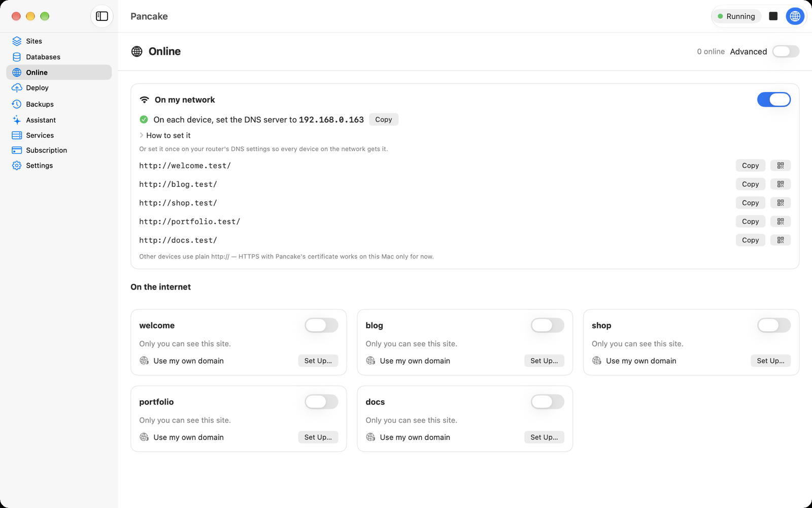Click the http://blog.test/ URL text

(x=178, y=184)
